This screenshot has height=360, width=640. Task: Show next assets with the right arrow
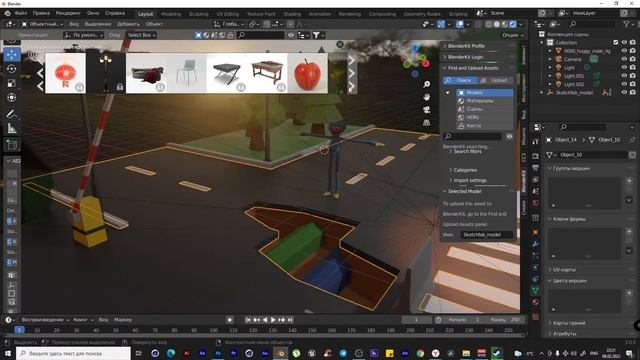click(x=351, y=73)
